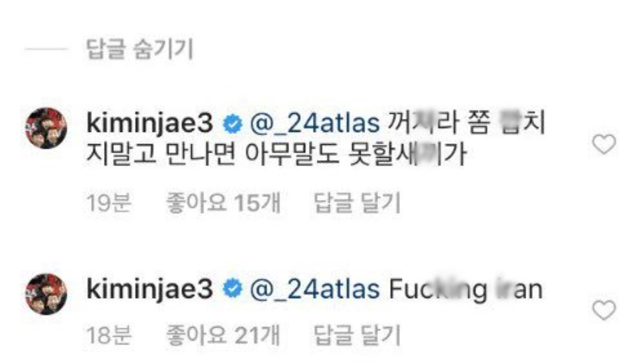The height and width of the screenshot is (364, 631).
Task: Click the 18분 timestamp
Action: click(x=109, y=336)
